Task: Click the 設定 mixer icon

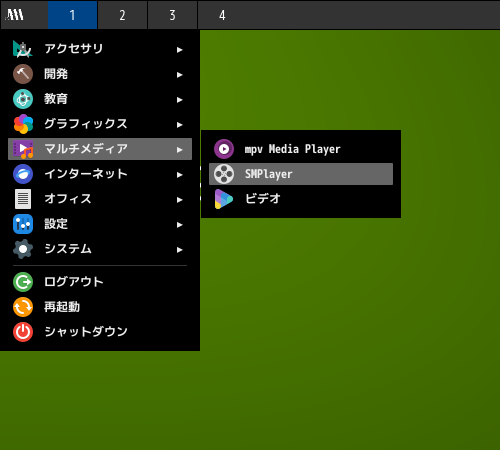Action: (23, 224)
